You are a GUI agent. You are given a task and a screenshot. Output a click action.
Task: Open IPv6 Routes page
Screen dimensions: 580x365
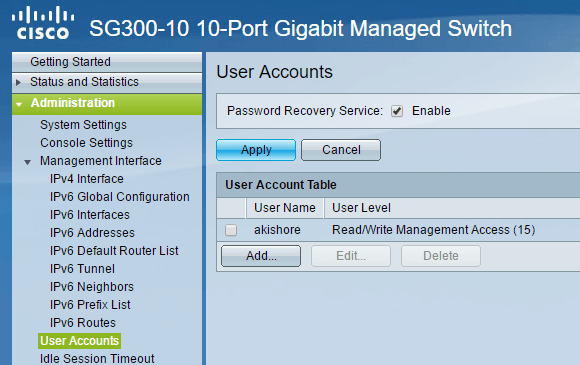pos(83,323)
